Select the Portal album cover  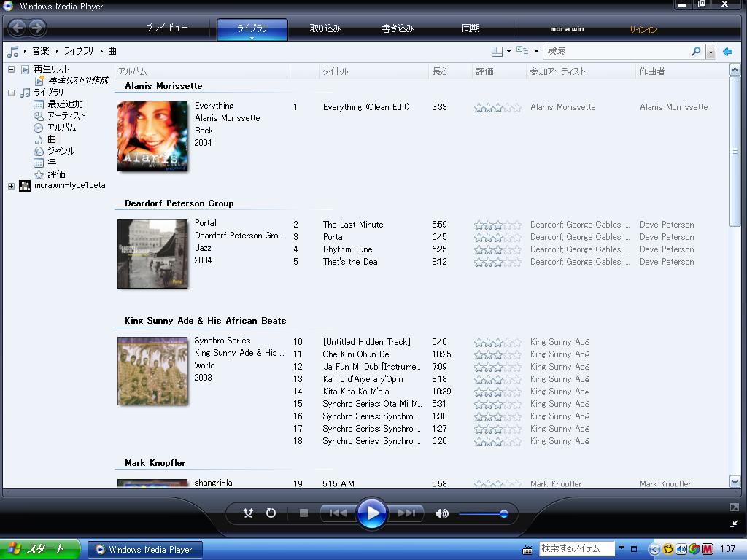click(x=152, y=254)
